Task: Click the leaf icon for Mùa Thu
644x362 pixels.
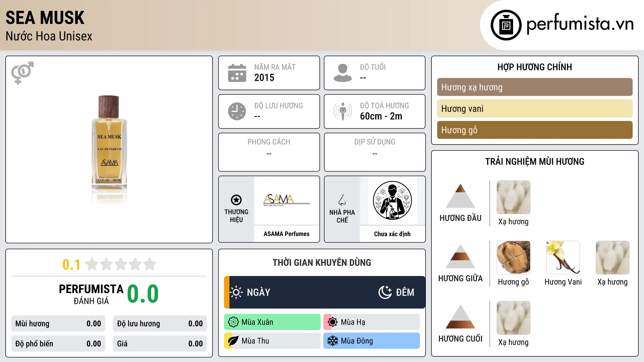Action: [233, 341]
